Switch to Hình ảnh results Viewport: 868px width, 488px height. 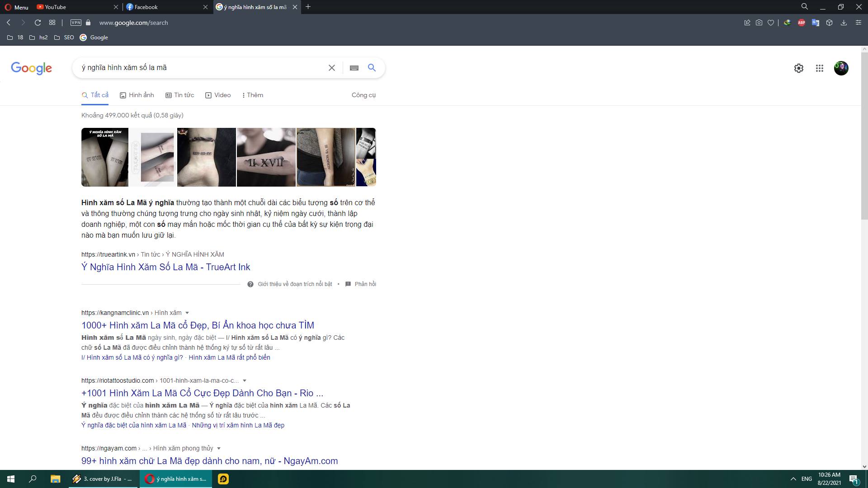coord(137,95)
